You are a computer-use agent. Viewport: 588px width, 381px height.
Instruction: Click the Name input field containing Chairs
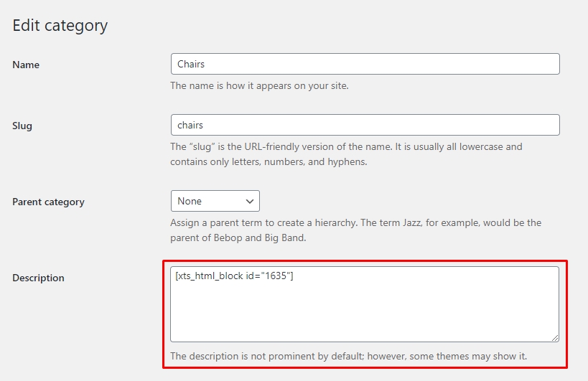[365, 64]
